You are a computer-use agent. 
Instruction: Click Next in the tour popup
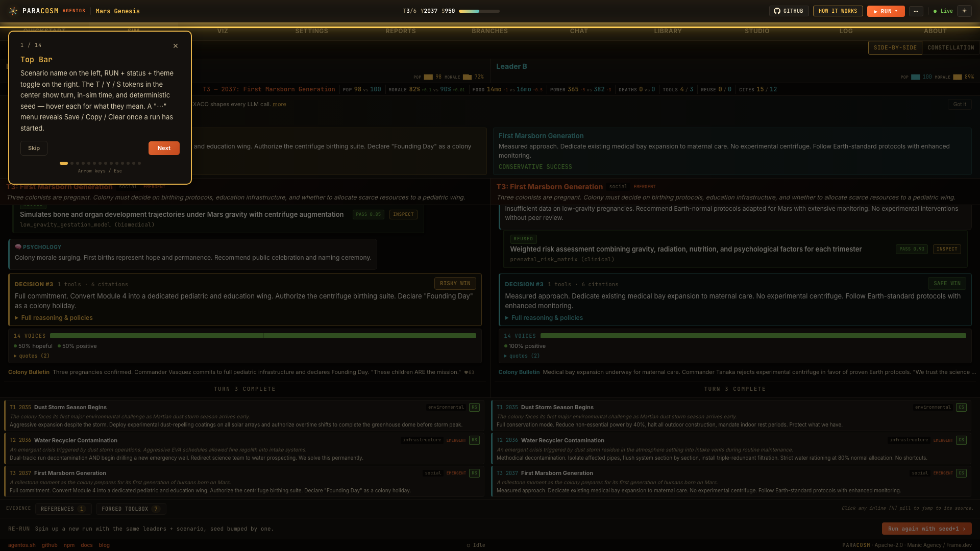click(x=164, y=148)
